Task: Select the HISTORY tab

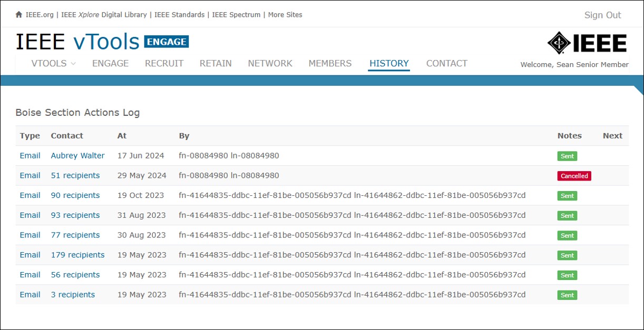Action: click(389, 63)
